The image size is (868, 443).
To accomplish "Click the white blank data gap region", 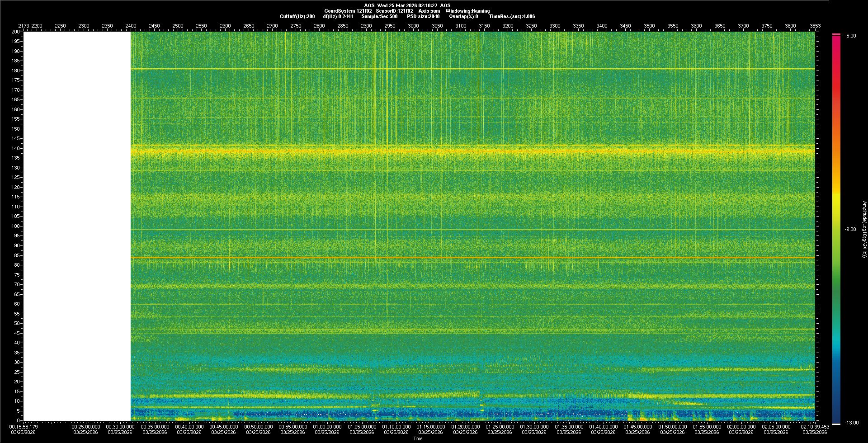I will pyautogui.click(x=77, y=226).
